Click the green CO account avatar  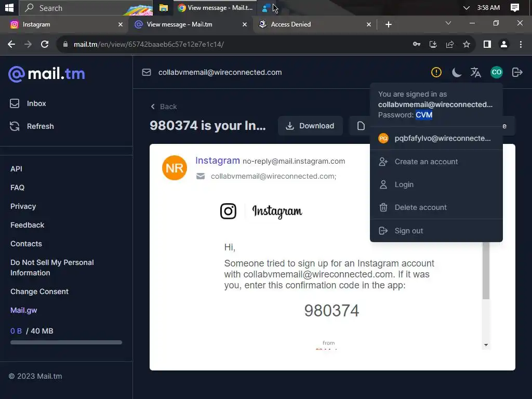point(496,72)
